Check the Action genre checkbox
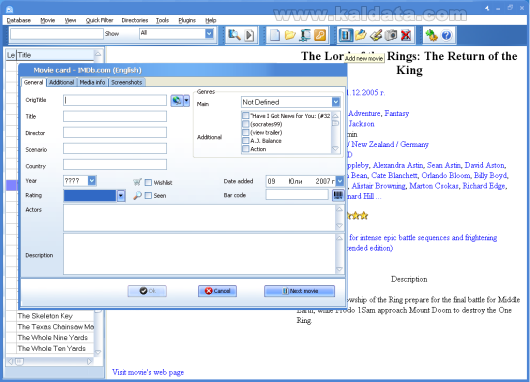 tap(246, 149)
